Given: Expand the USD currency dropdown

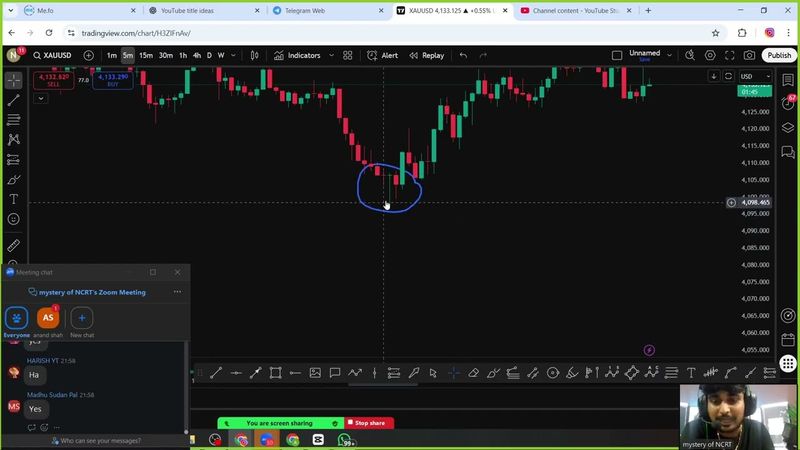Looking at the screenshot, I should pos(753,76).
